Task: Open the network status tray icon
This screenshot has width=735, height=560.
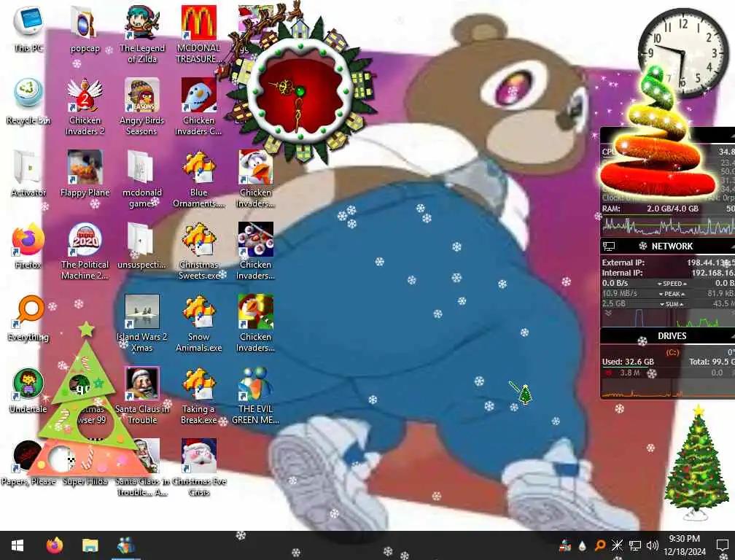Action: (x=634, y=545)
